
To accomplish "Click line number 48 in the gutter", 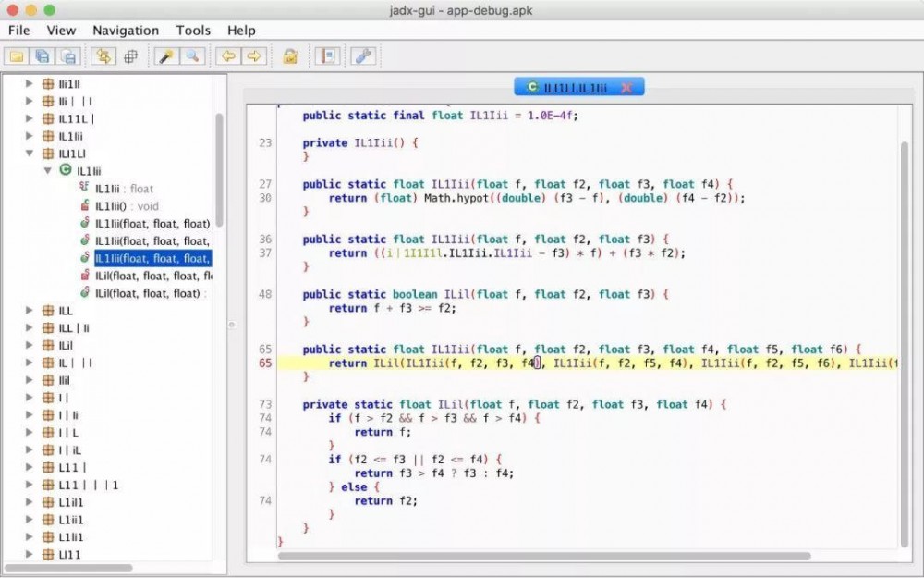I will click(x=265, y=294).
